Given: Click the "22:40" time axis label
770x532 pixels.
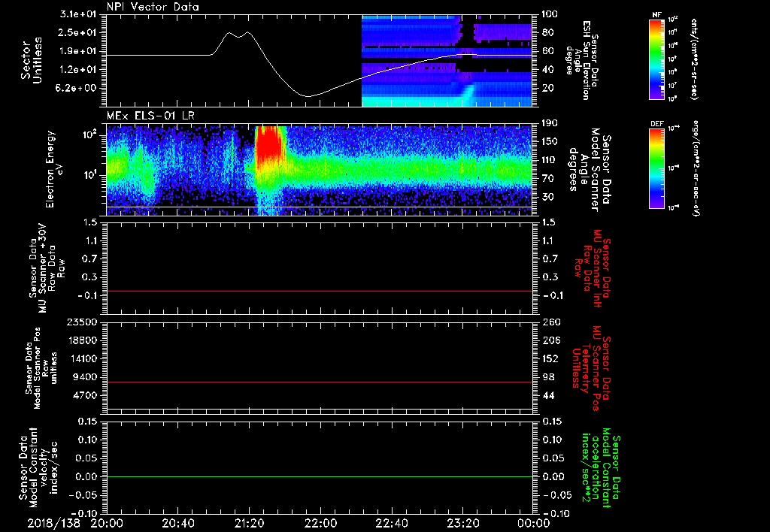Looking at the screenshot, I should point(391,523).
